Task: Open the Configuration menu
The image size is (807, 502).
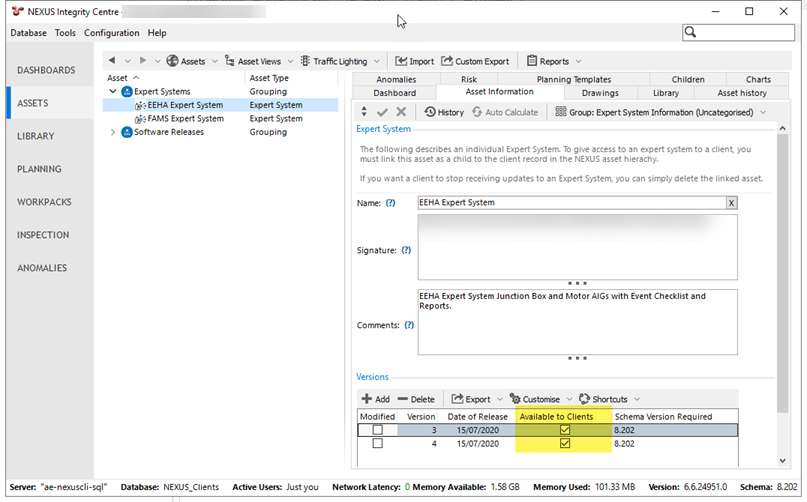Action: [111, 33]
